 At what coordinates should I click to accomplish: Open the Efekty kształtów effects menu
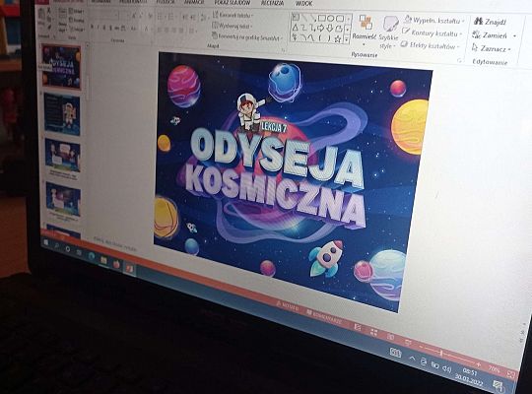pyautogui.click(x=430, y=45)
